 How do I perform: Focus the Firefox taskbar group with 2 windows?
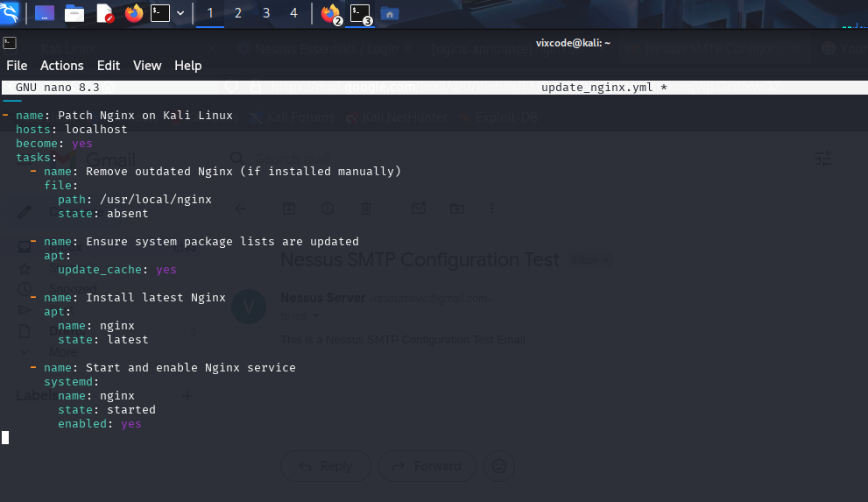coord(331,14)
